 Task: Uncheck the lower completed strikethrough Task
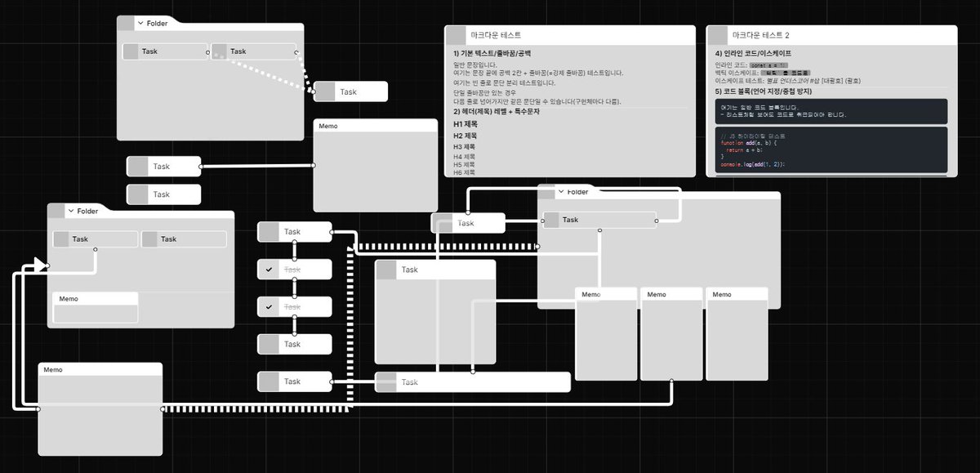(x=269, y=307)
